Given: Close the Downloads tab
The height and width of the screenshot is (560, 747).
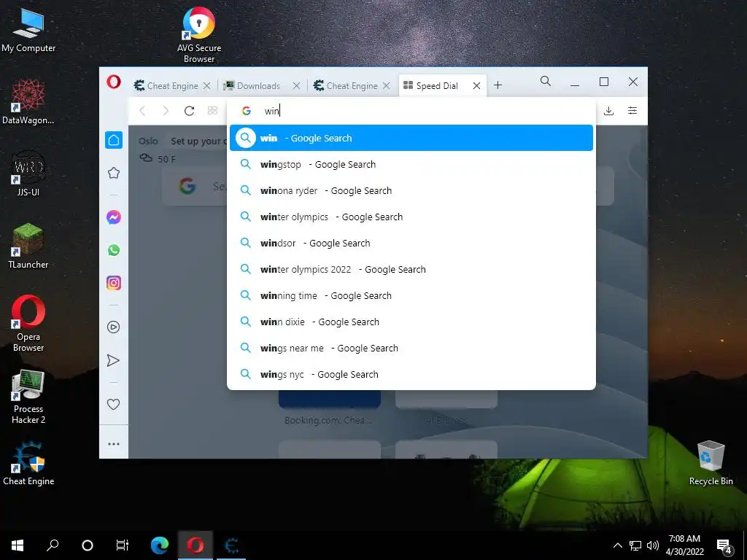Looking at the screenshot, I should [296, 86].
